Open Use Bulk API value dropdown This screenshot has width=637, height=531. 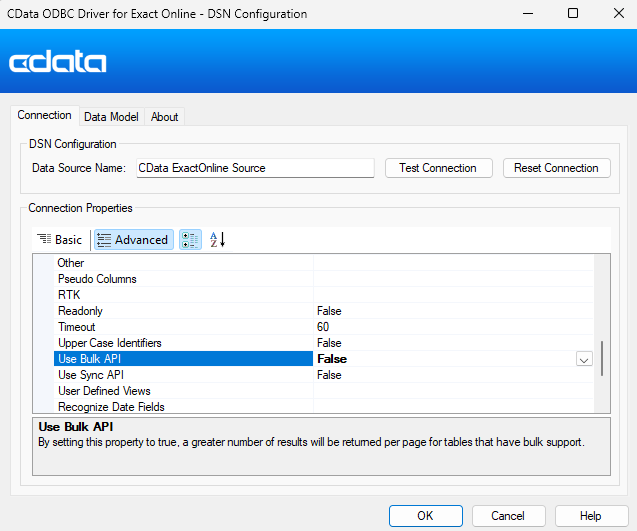click(x=584, y=359)
